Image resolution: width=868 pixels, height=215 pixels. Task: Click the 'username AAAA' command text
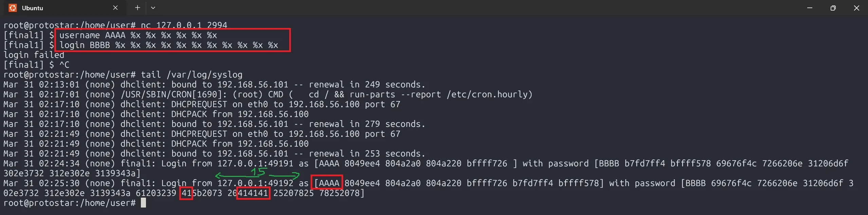click(x=92, y=35)
